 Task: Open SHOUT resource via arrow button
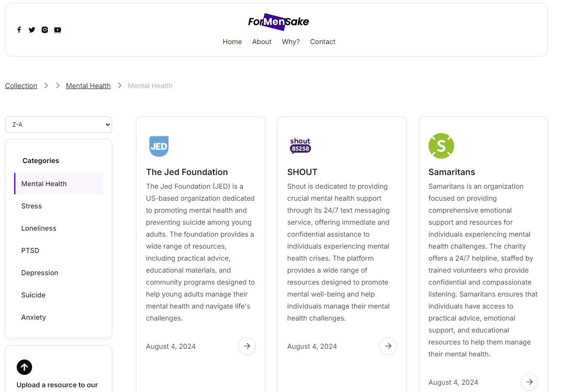(x=388, y=346)
